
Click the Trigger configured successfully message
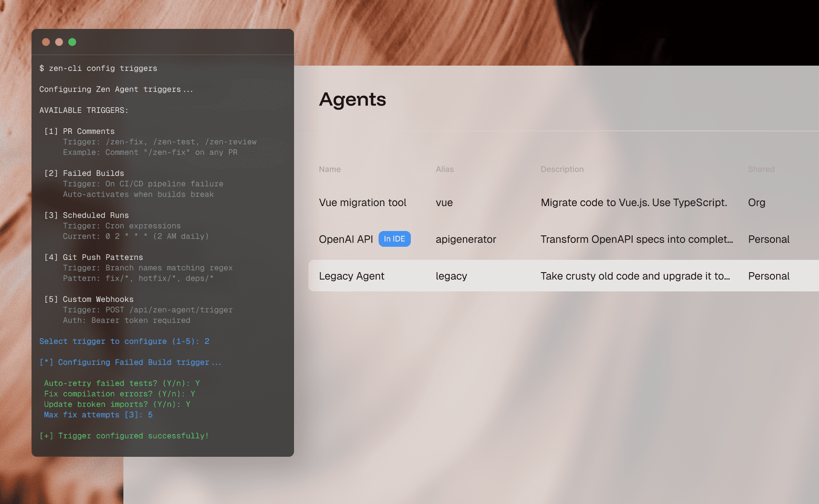click(x=124, y=436)
